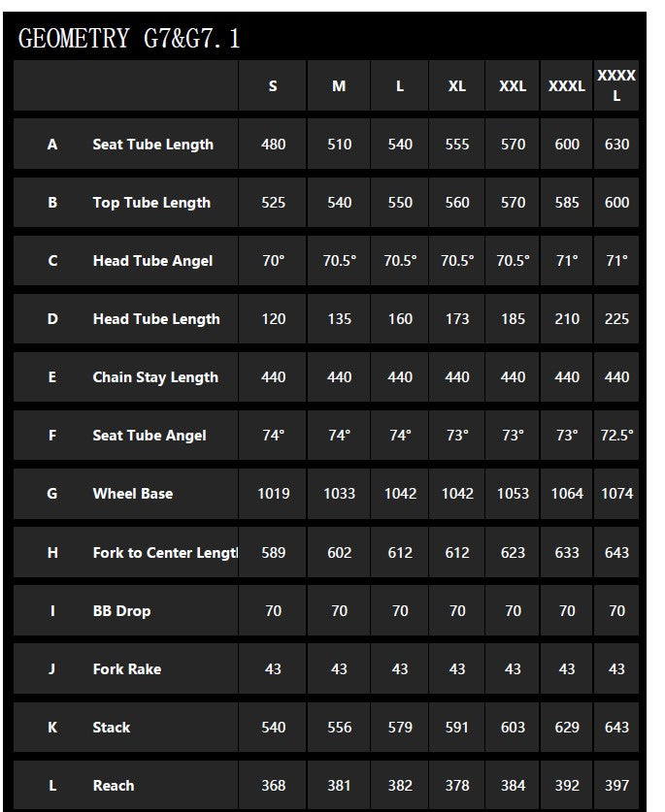665x812 pixels.
Task: Click the row letter K cell
Action: (x=52, y=728)
